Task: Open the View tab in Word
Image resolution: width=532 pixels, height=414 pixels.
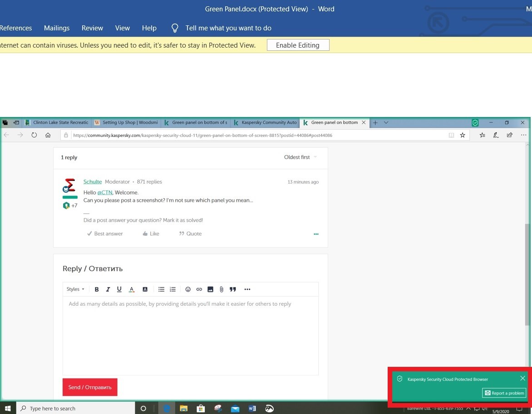Action: click(x=122, y=28)
